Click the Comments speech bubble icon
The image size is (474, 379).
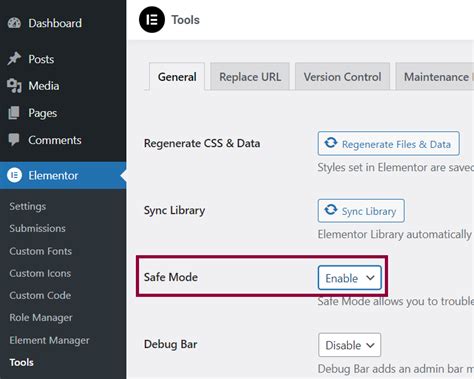(14, 140)
